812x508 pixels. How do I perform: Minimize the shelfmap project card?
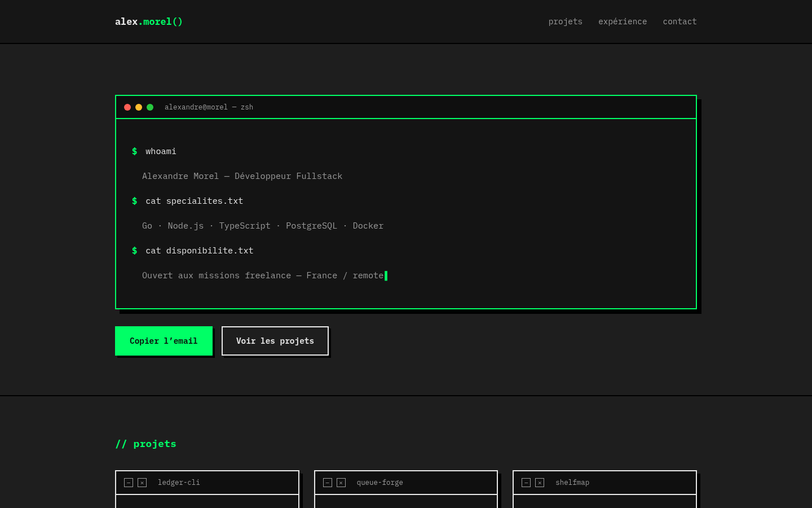click(526, 483)
